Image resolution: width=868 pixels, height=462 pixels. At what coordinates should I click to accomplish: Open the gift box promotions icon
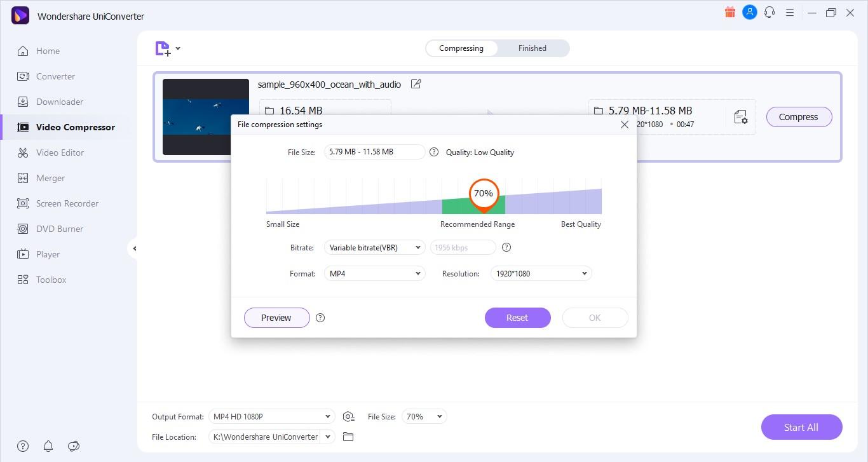point(730,12)
